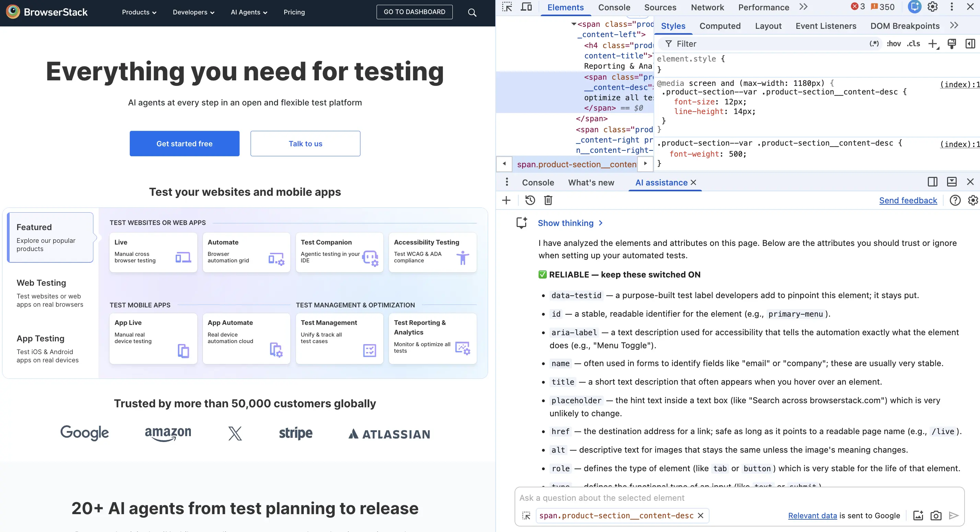Expand the drawer to full height icon
Image resolution: width=980 pixels, height=532 pixels.
(952, 182)
